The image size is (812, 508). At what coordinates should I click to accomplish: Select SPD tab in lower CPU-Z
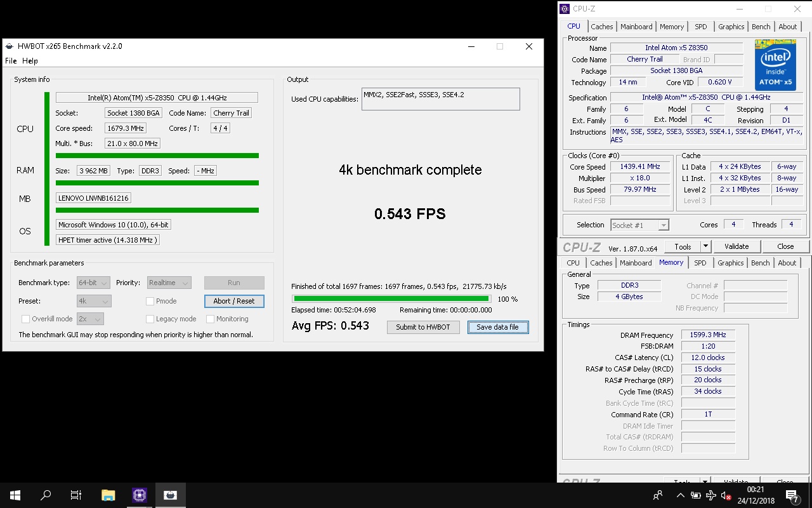click(700, 263)
